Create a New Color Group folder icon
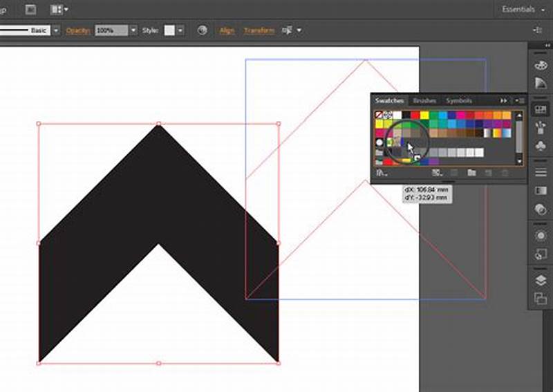The height and width of the screenshot is (392, 553). point(471,173)
